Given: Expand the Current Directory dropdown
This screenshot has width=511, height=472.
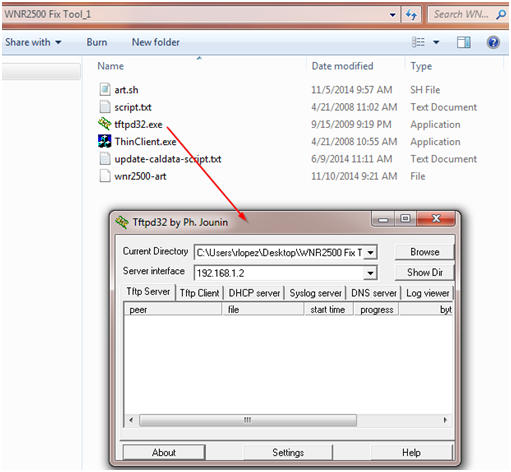Looking at the screenshot, I should [x=370, y=253].
